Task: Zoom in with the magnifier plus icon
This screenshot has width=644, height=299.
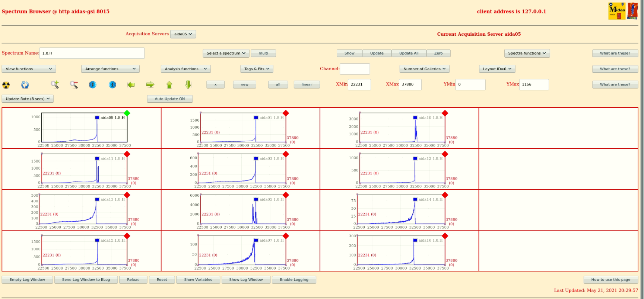Action: point(55,85)
